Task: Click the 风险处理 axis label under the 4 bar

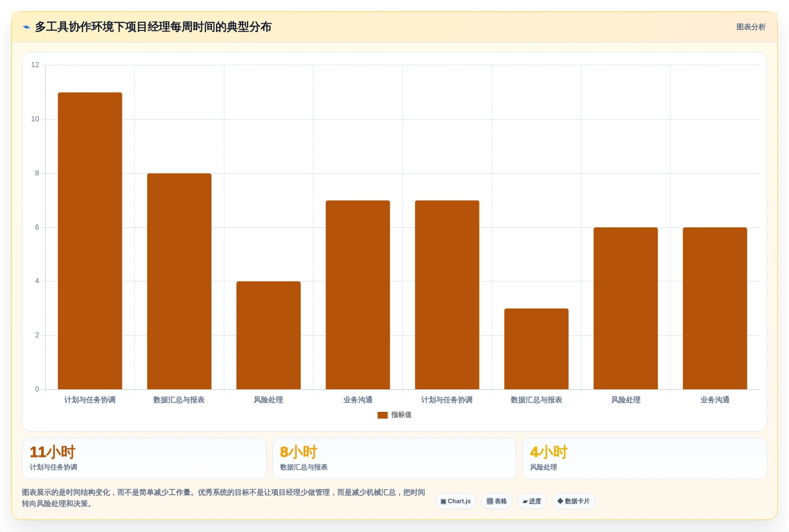Action: point(268,400)
